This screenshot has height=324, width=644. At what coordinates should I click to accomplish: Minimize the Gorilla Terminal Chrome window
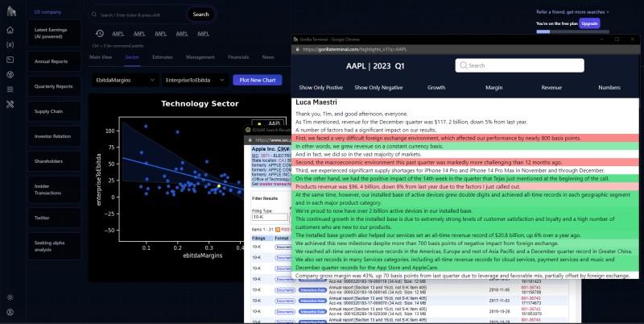601,39
